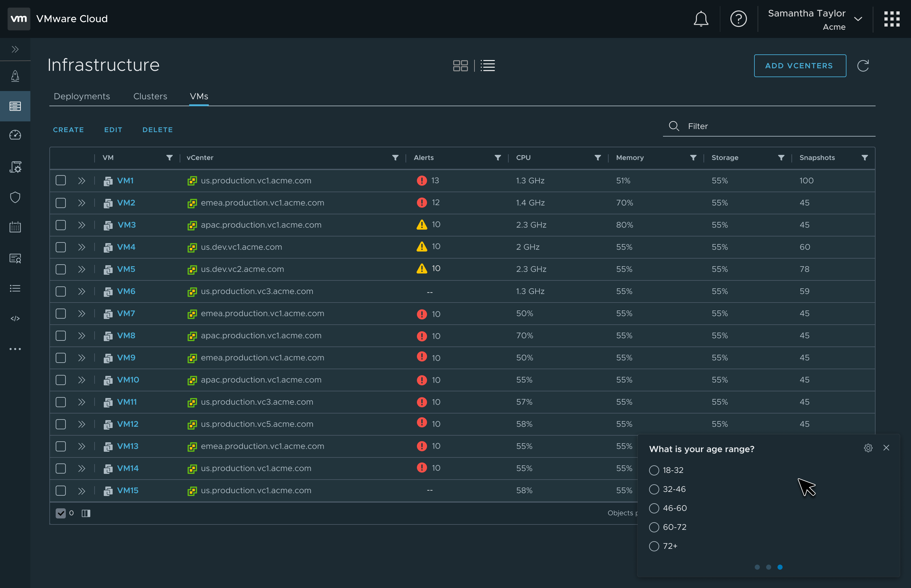Viewport: 911px width, 588px height.
Task: Open the rocket launchpad sidebar icon
Action: [x=15, y=76]
